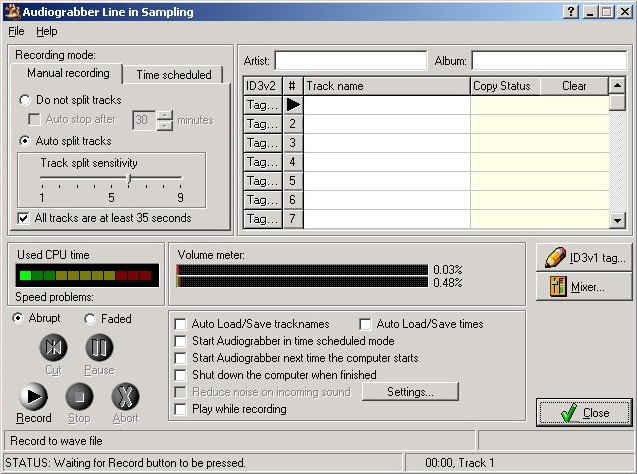Click the Track split sensitivity slider handle
This screenshot has height=474, width=637.
pyautogui.click(x=129, y=179)
